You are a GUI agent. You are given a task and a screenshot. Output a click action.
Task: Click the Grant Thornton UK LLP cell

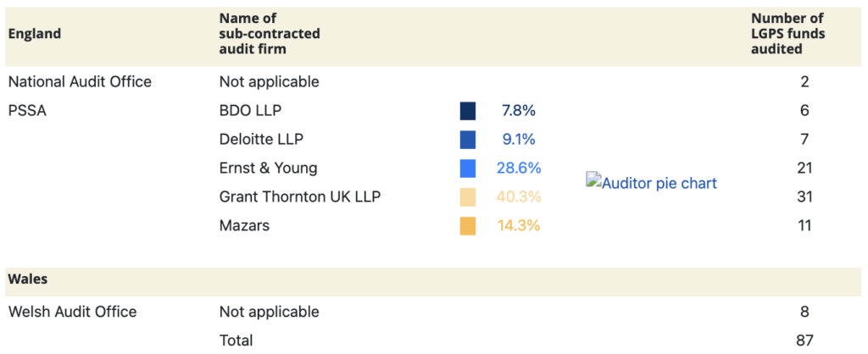(300, 197)
